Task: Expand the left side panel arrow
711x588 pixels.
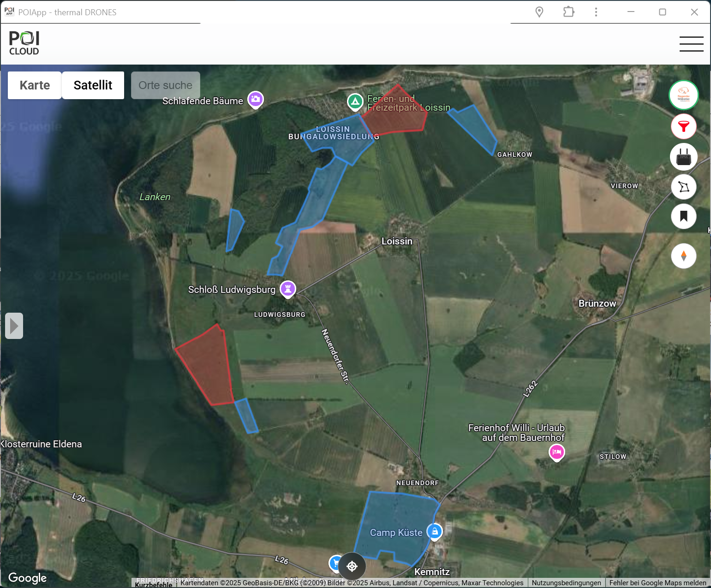Action: coord(14,326)
